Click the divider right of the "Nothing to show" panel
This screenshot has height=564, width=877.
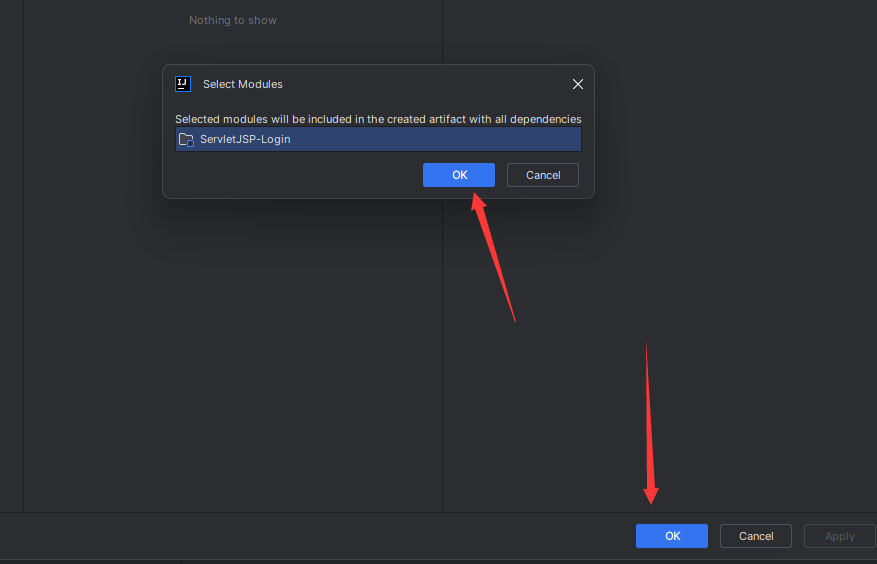tap(442, 350)
